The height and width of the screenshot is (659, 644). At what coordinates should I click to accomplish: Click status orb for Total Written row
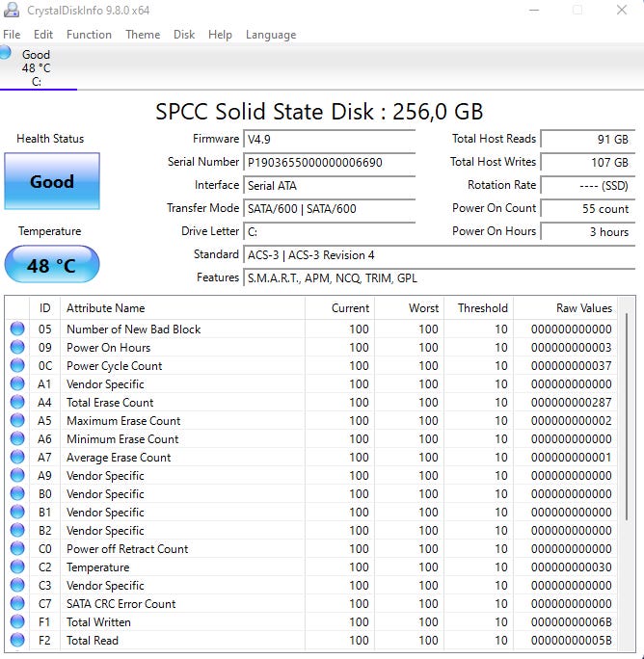point(17,621)
